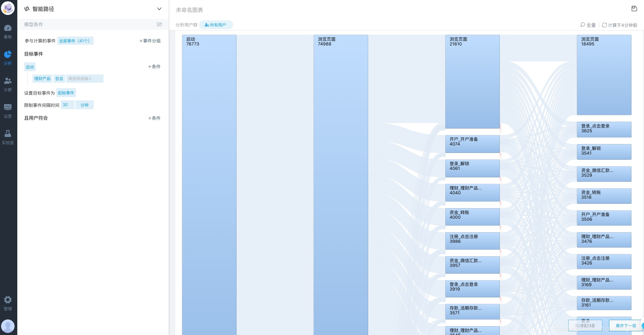Viewport: 644px width, 335px height.
Task: Click the 请选择或输入 input field
Action: pos(85,79)
